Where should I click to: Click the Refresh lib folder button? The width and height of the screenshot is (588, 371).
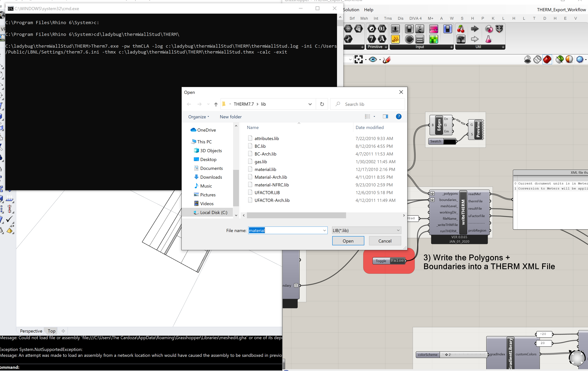click(x=322, y=104)
